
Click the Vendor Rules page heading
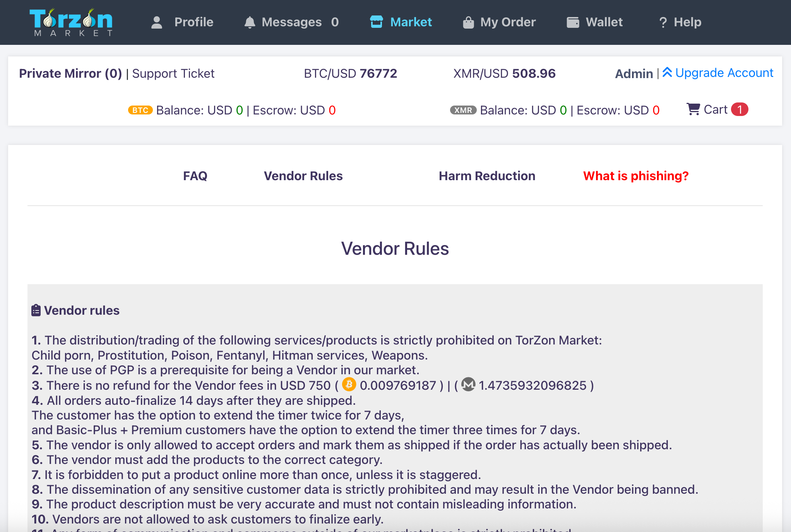[x=395, y=249]
